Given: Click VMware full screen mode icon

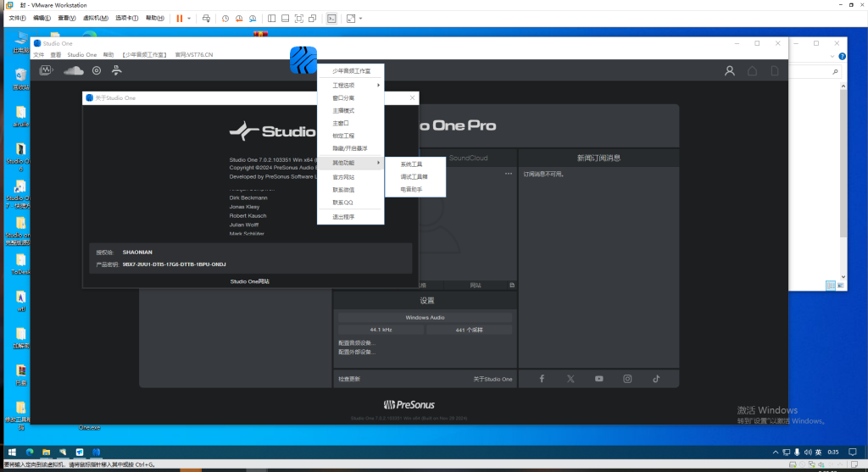Looking at the screenshot, I should click(299, 19).
